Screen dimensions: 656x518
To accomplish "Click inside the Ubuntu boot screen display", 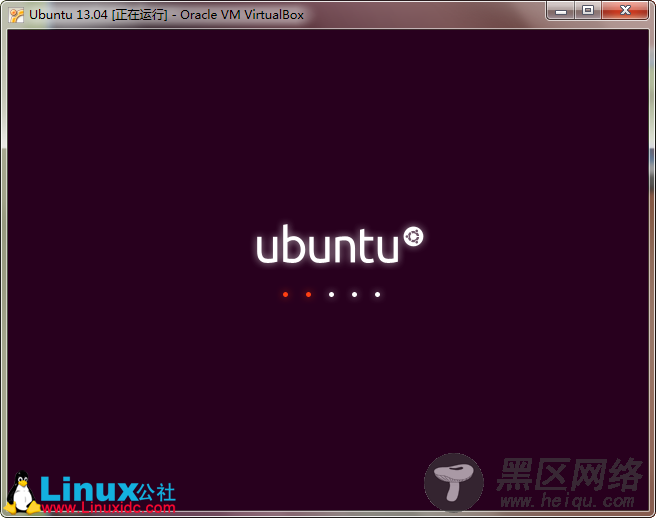I will [328, 270].
